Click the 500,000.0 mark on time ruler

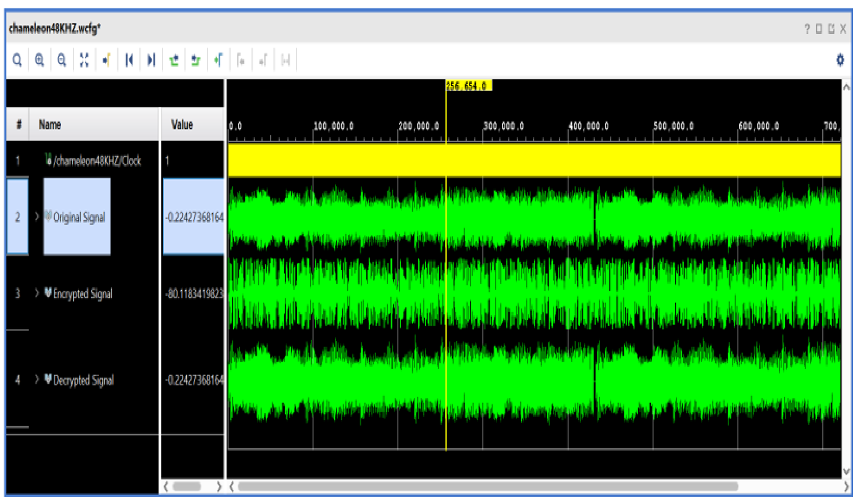(x=673, y=126)
